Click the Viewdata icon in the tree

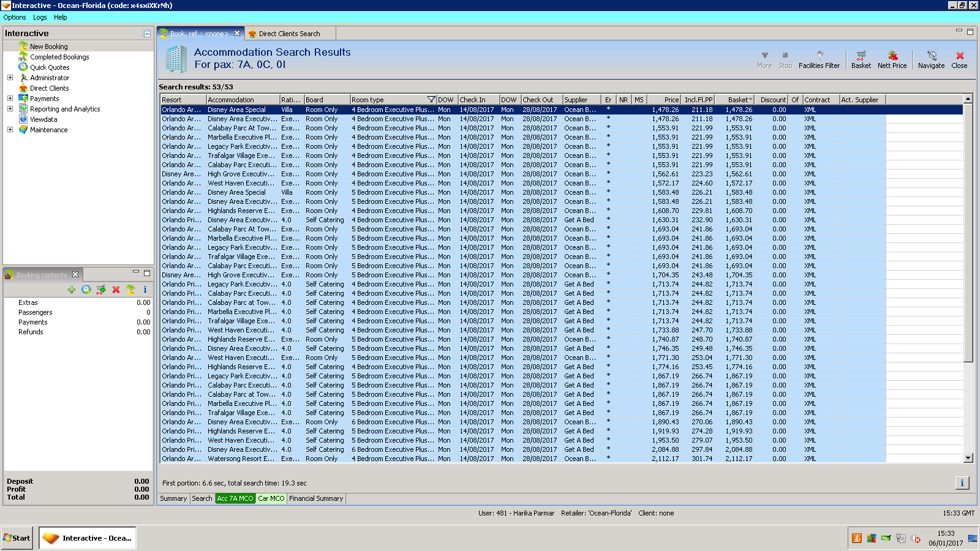[x=23, y=119]
